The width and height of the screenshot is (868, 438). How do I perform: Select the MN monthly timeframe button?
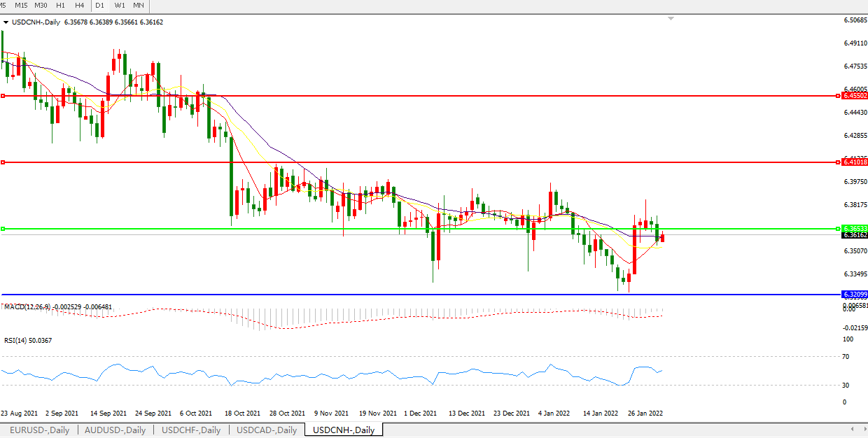click(x=139, y=6)
